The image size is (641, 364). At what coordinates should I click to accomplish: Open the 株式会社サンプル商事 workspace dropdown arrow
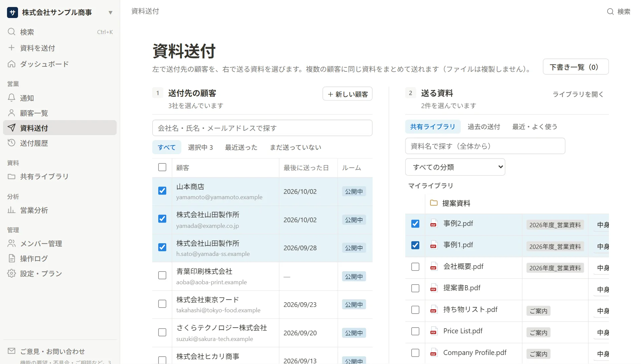pos(111,13)
